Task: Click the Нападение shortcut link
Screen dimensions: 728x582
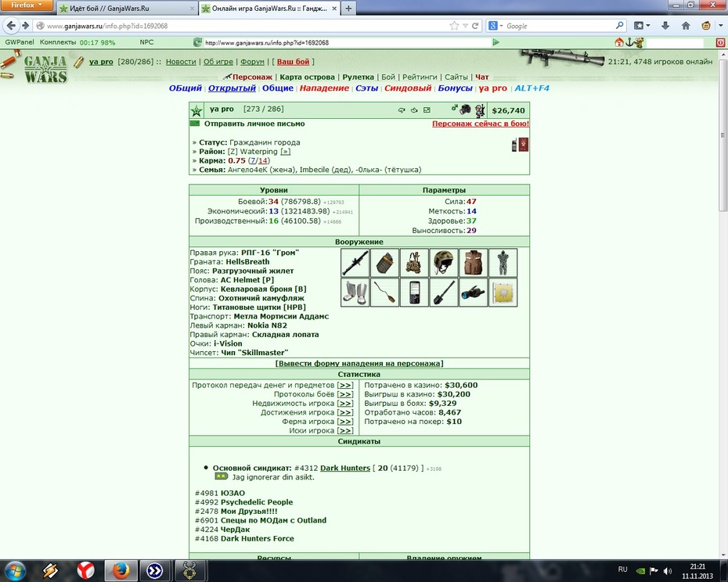Action: [x=324, y=88]
